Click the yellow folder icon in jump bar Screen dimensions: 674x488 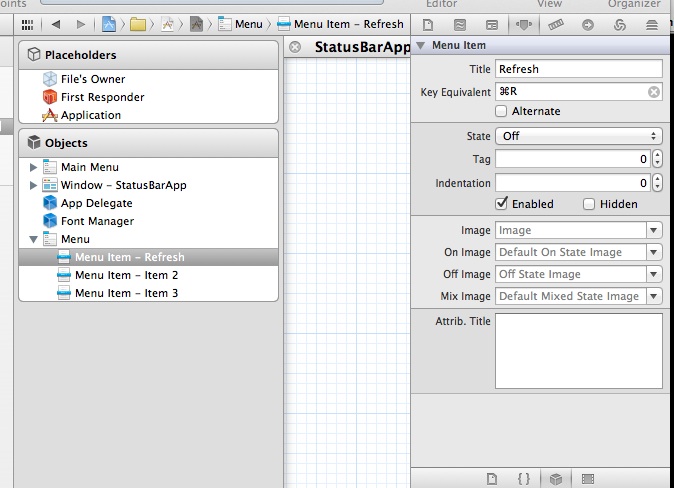pos(138,25)
